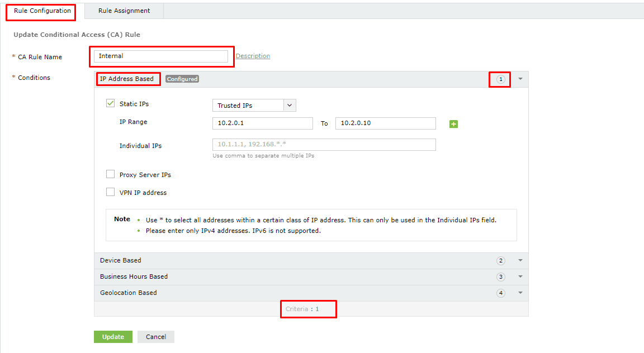The height and width of the screenshot is (353, 644).
Task: Click the Configured status tag
Action: 182,79
